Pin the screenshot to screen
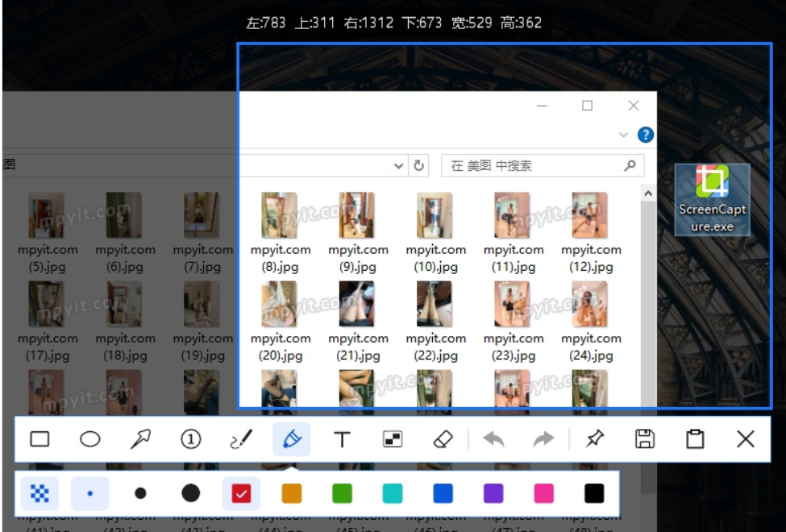Viewport: 786px width, 532px height. tap(597, 439)
